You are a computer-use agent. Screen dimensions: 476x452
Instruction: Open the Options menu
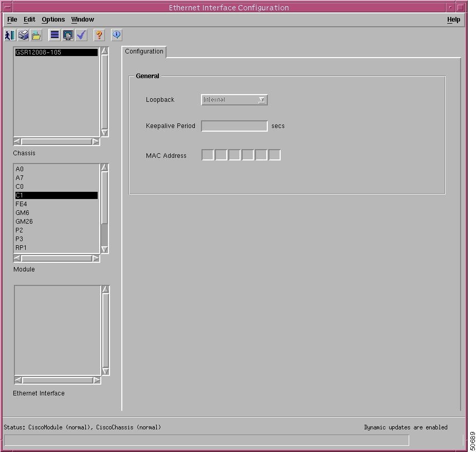click(53, 20)
